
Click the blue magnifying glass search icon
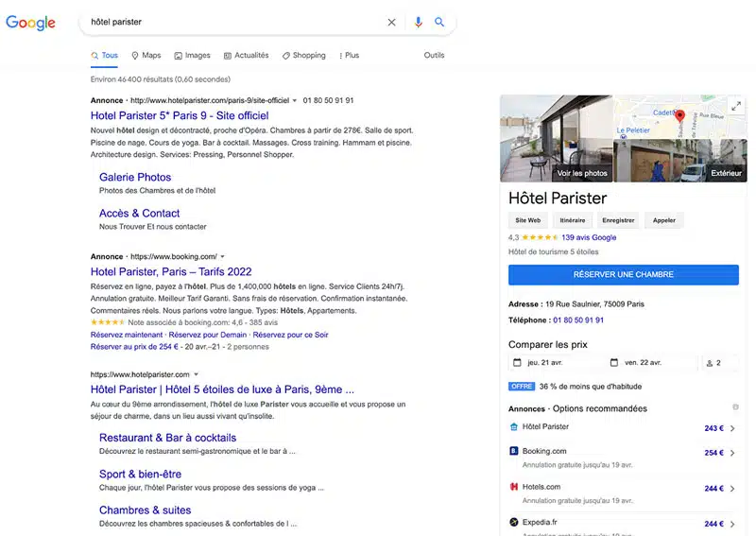pos(439,22)
